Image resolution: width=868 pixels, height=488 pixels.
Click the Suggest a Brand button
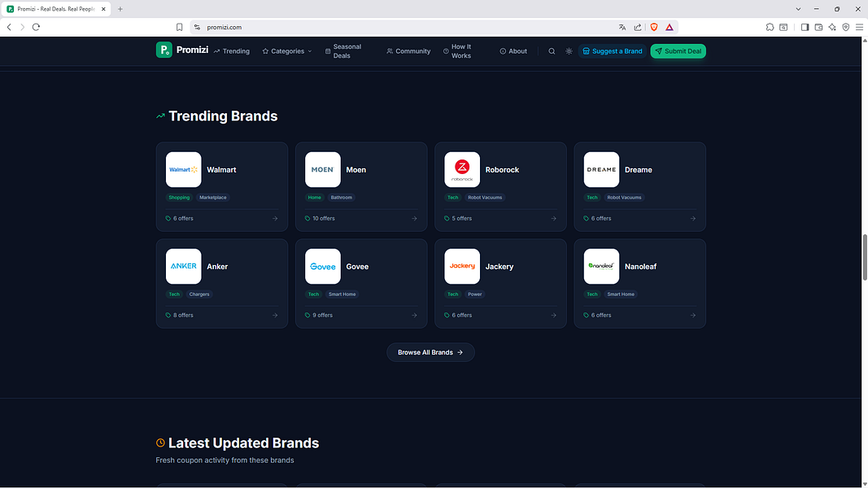coord(613,51)
